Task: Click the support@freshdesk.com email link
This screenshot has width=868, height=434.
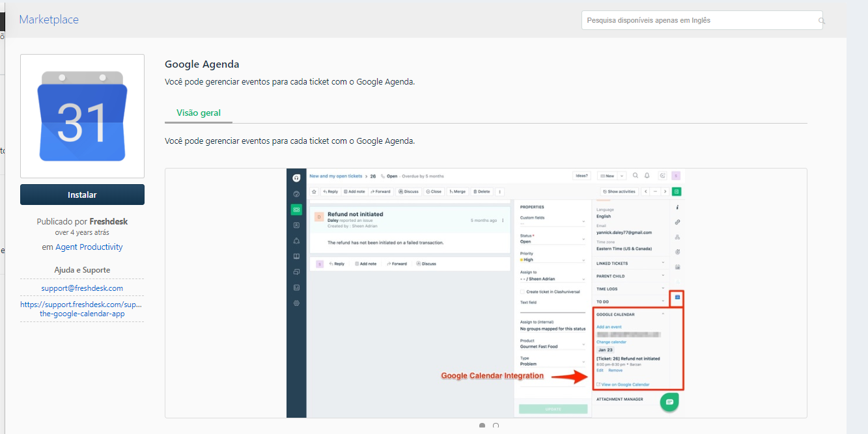Action: coord(82,288)
